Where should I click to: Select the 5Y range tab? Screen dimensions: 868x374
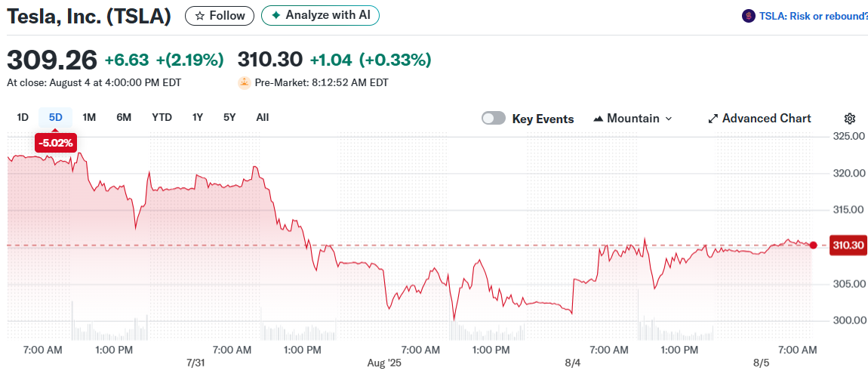[x=229, y=117]
